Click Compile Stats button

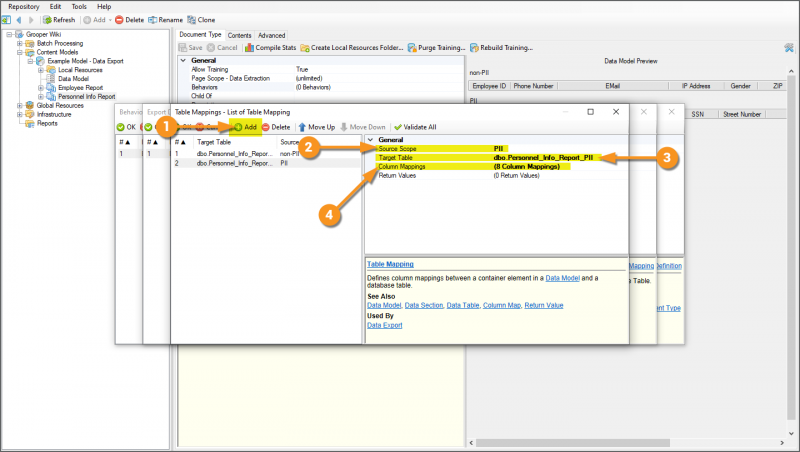point(270,47)
